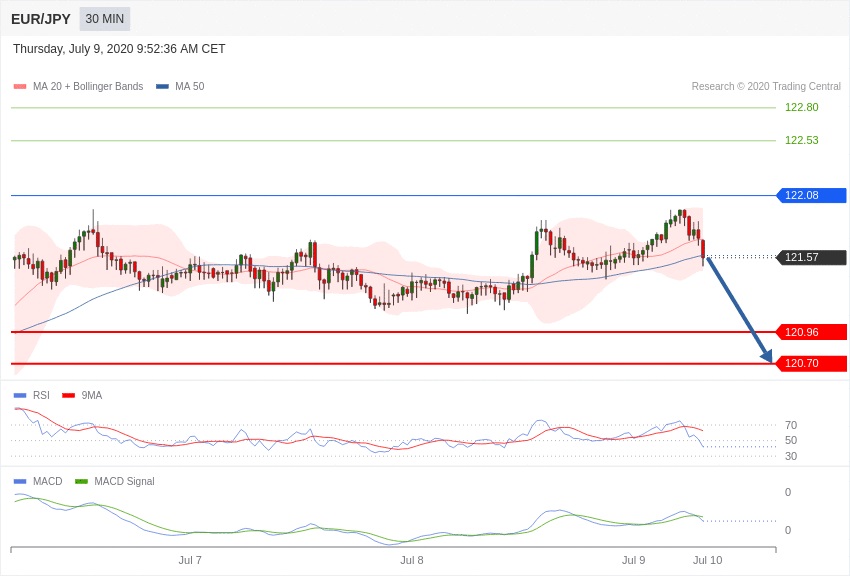
Task: Toggle the MA 20 + Bollinger Bands legend
Action: (x=87, y=87)
